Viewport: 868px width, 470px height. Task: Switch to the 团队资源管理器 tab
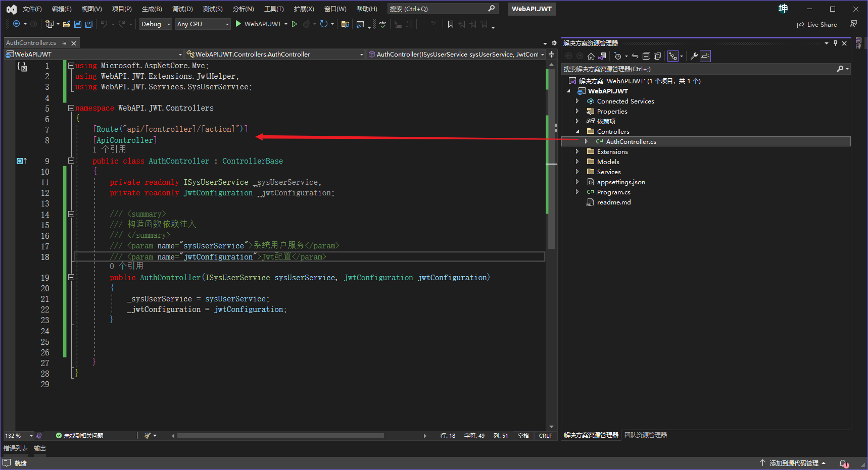coord(645,435)
